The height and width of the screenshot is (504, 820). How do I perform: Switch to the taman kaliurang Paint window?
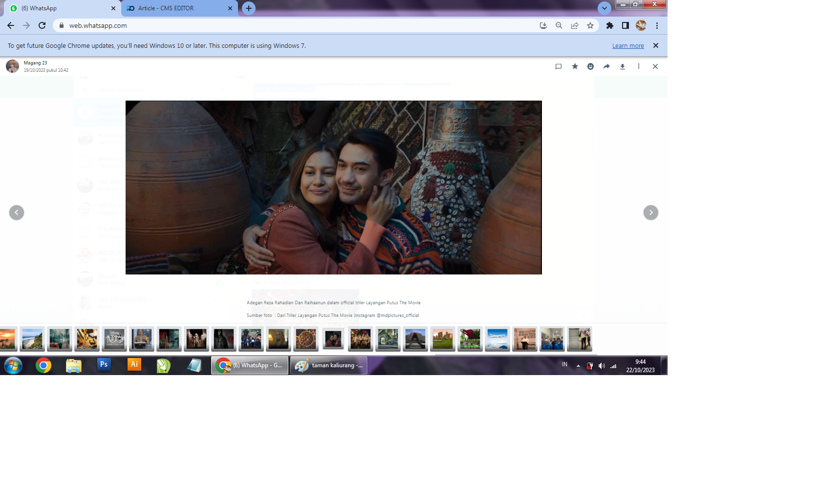point(329,365)
